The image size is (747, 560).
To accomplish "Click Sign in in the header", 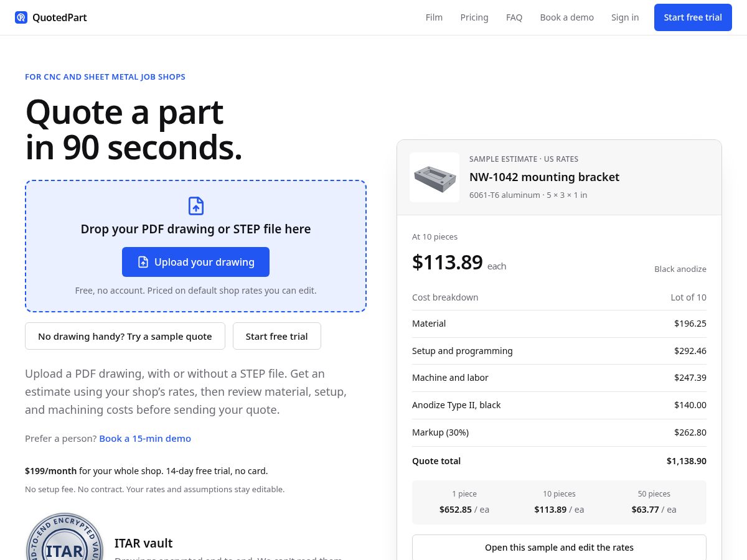I will point(625,17).
